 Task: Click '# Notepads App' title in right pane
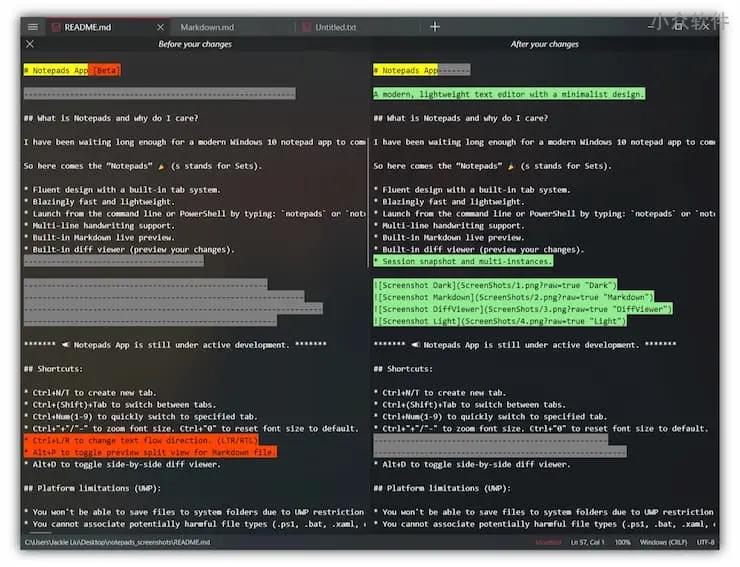405,70
